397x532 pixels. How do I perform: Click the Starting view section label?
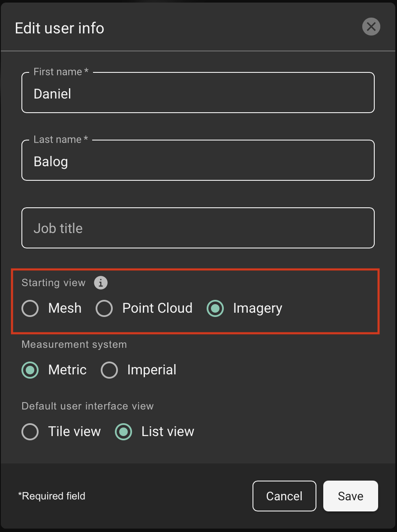[54, 283]
